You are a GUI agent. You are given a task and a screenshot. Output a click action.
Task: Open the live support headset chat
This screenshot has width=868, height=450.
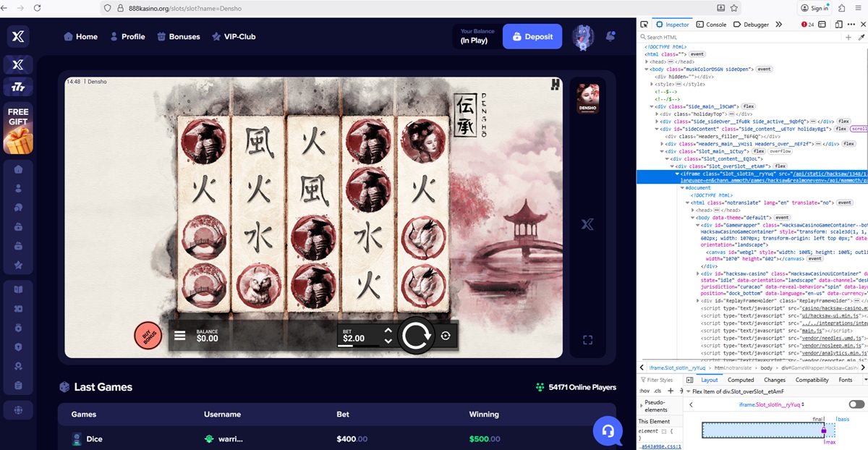(x=608, y=431)
